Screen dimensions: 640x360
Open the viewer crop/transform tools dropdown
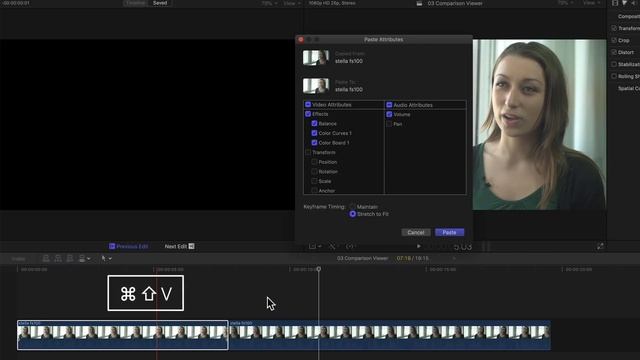point(315,246)
